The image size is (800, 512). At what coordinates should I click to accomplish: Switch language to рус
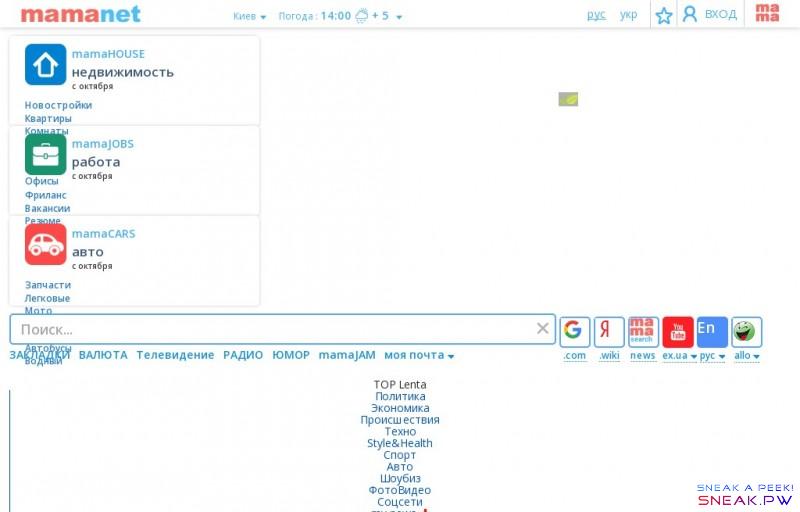point(596,15)
